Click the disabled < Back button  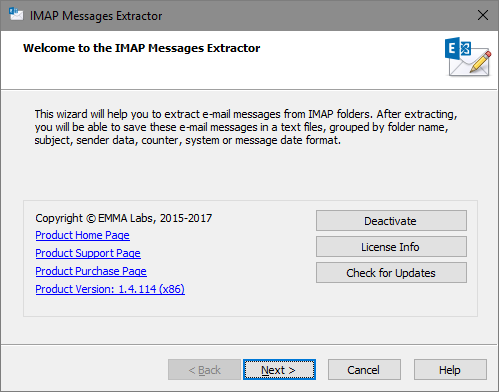[x=204, y=370]
